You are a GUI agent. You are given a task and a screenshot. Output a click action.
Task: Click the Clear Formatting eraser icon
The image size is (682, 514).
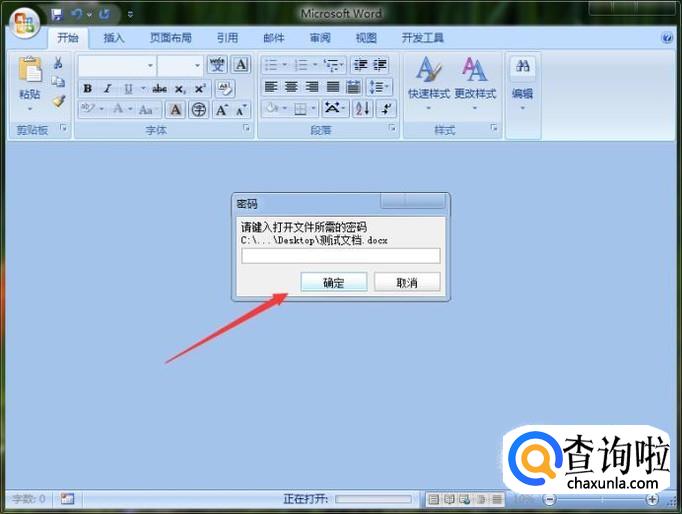(x=224, y=89)
